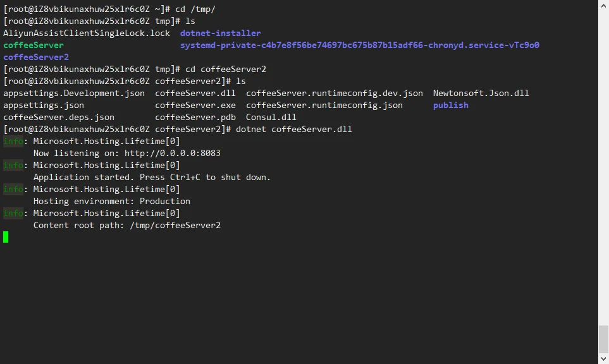
Task: Click the green coffeeServer directory entry
Action: coord(34,45)
